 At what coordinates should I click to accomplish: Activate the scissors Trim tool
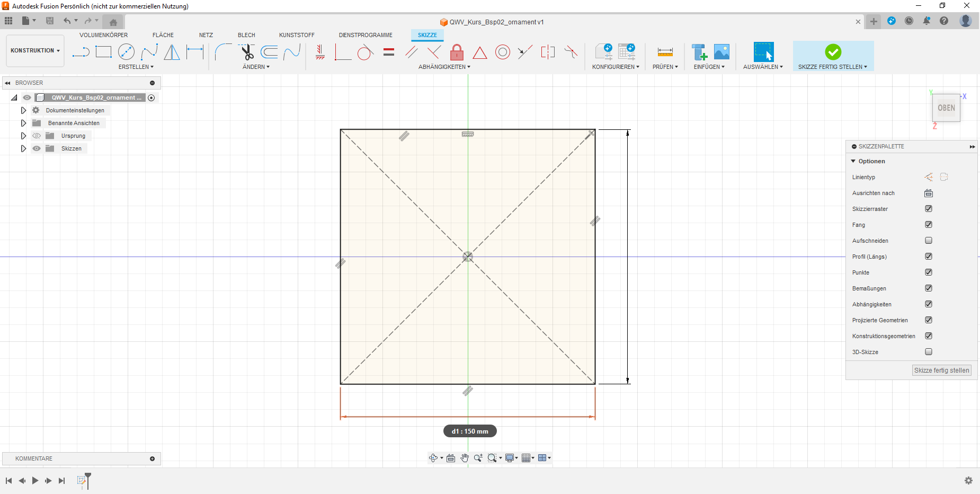(x=247, y=52)
